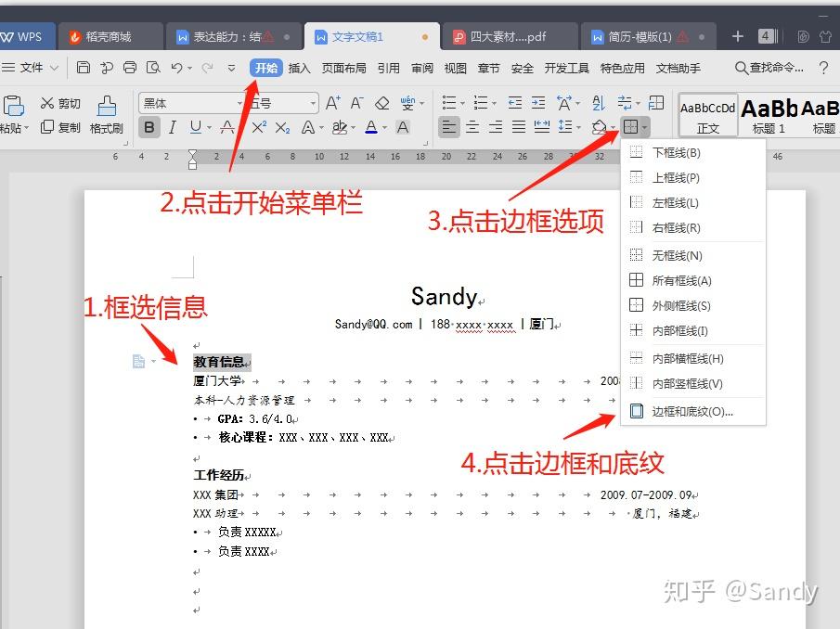840x629 pixels.
Task: Toggle italic formatting
Action: [172, 125]
